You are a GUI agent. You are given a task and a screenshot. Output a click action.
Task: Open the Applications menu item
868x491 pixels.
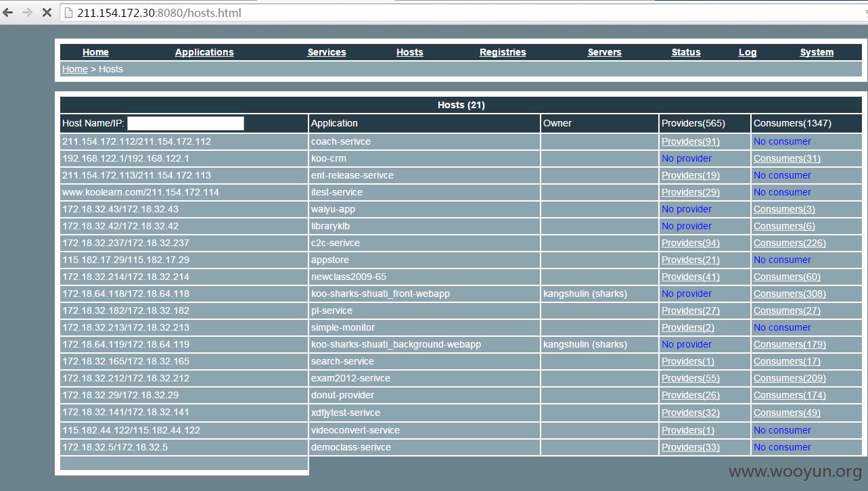pyautogui.click(x=204, y=52)
